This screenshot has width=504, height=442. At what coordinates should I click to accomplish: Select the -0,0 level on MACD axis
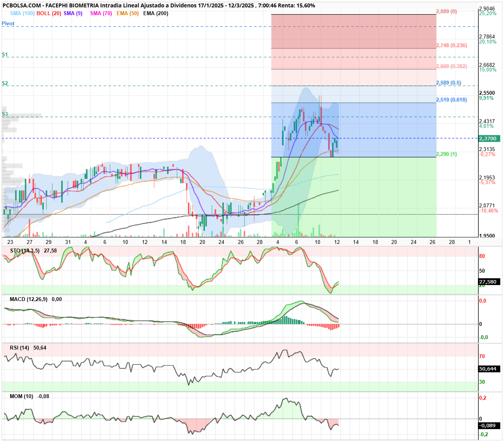pos(483,337)
